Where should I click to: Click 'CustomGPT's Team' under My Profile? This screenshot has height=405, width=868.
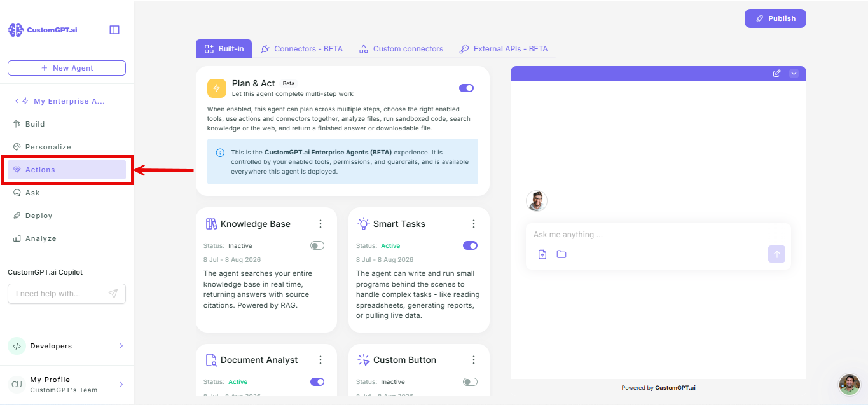(x=64, y=390)
